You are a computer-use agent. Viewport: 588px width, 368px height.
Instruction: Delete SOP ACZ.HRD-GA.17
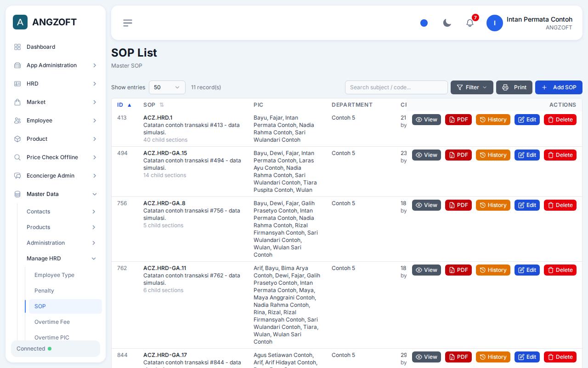point(560,357)
